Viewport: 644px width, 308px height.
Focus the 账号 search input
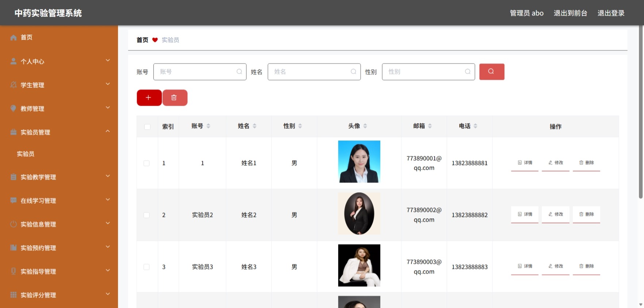tap(200, 72)
